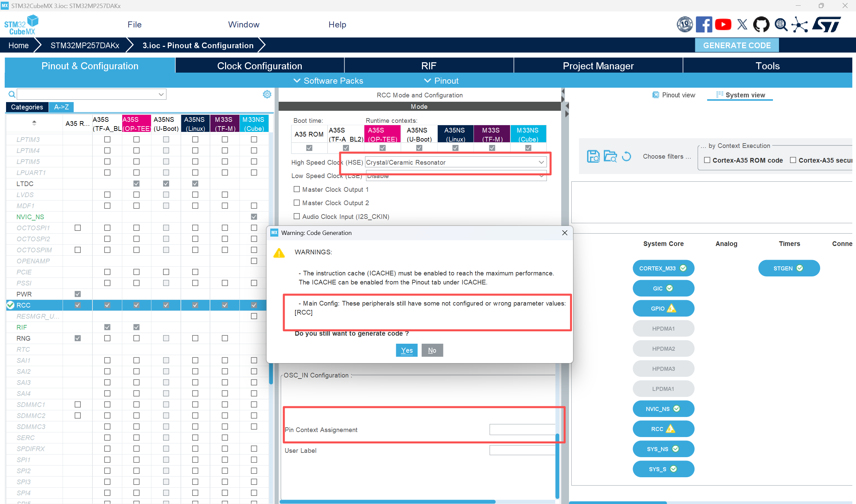This screenshot has height=504, width=856.
Task: Open peripheral list settings gear icon
Action: click(267, 94)
